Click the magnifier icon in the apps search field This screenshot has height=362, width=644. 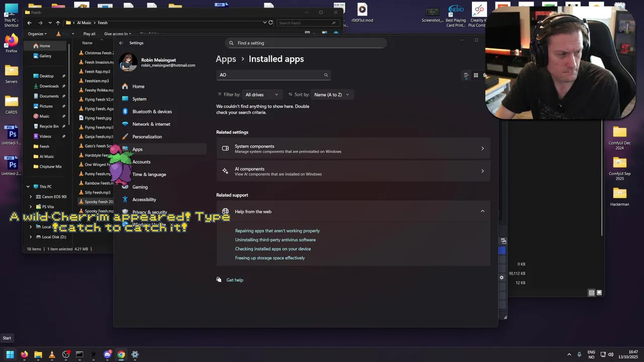click(326, 75)
